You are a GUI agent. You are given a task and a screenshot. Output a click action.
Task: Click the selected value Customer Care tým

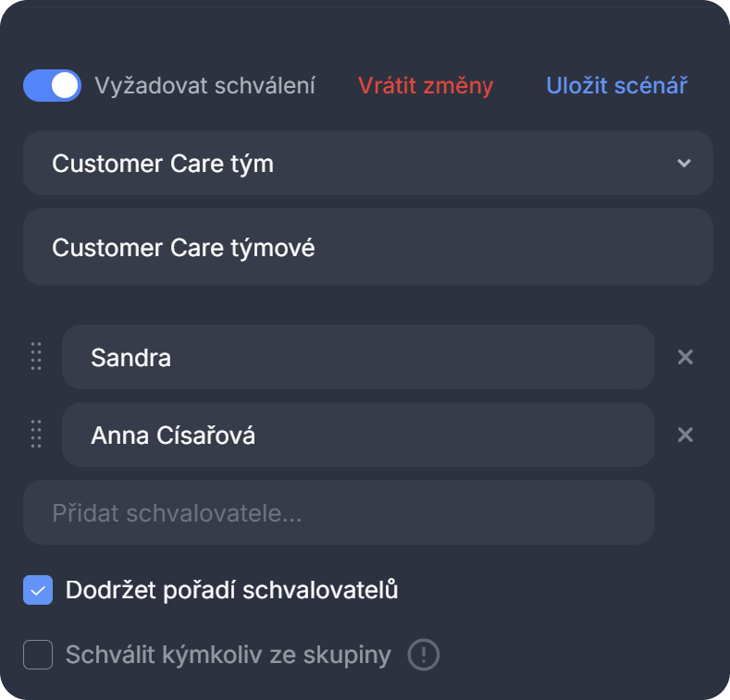point(163,164)
